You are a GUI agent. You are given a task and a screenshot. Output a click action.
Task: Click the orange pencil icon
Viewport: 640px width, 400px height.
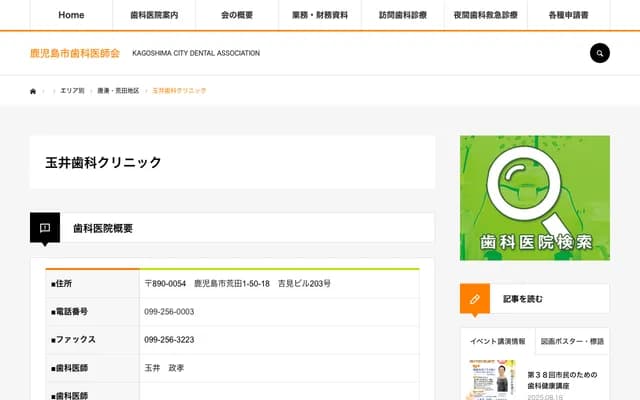(475, 299)
